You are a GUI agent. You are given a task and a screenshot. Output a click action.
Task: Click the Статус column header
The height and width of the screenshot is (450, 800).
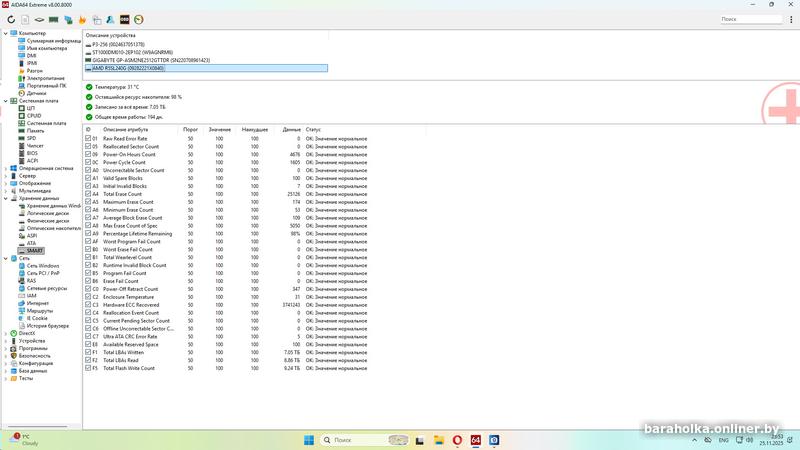pos(313,130)
